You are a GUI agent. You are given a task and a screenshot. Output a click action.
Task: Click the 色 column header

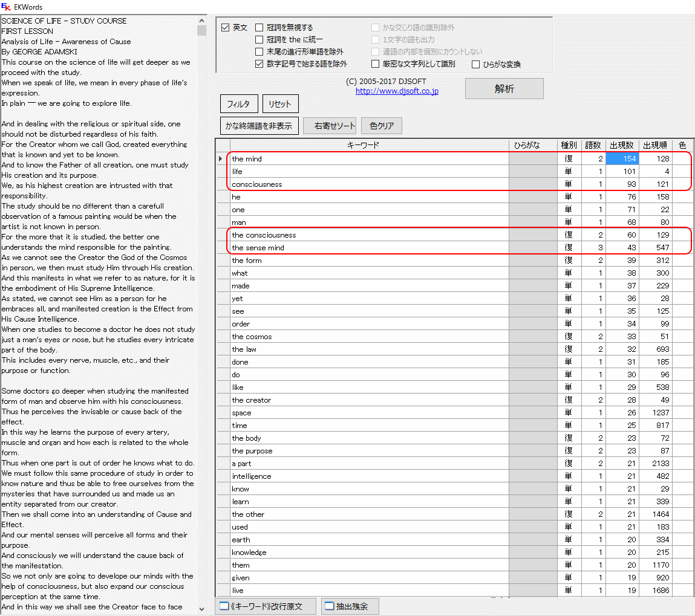tap(682, 145)
